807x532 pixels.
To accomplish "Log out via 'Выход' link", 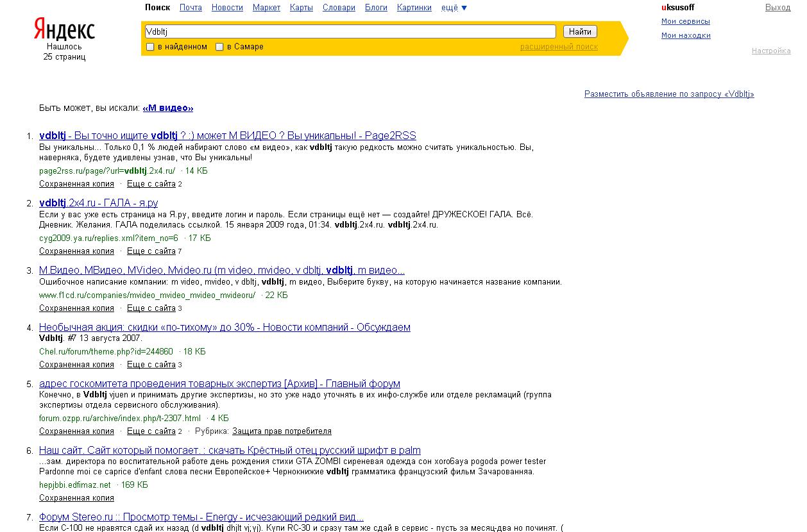I will tap(777, 8).
